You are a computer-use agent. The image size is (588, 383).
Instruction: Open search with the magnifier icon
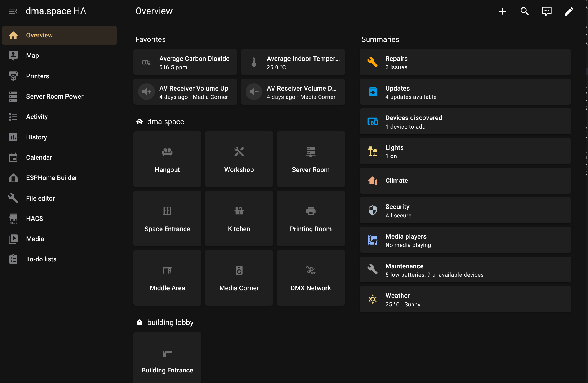tap(524, 11)
